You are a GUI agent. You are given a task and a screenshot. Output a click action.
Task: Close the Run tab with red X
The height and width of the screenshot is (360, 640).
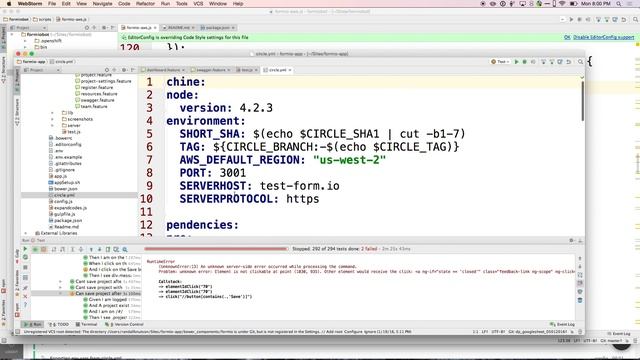[25, 296]
